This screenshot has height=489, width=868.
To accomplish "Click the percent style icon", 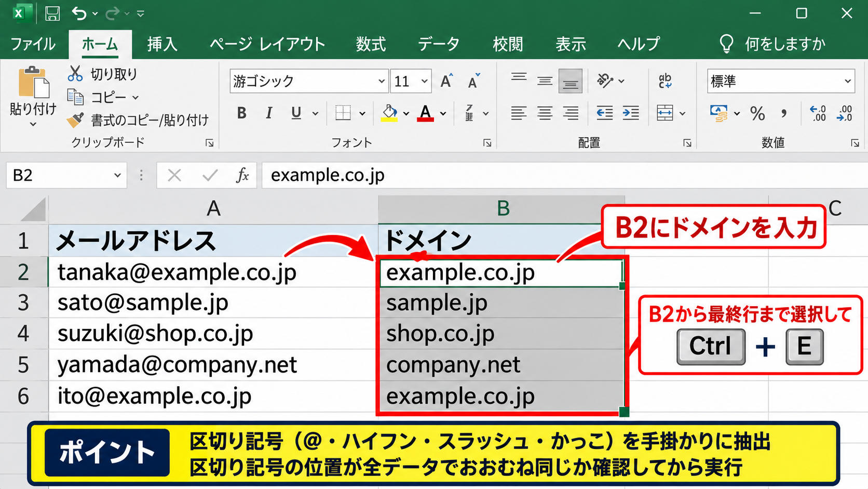I will click(x=757, y=113).
